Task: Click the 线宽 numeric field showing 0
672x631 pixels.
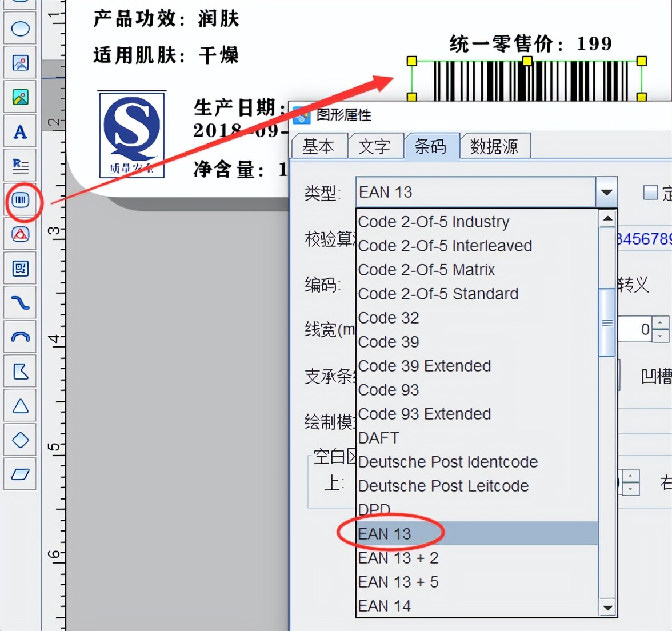Action: pyautogui.click(x=635, y=329)
